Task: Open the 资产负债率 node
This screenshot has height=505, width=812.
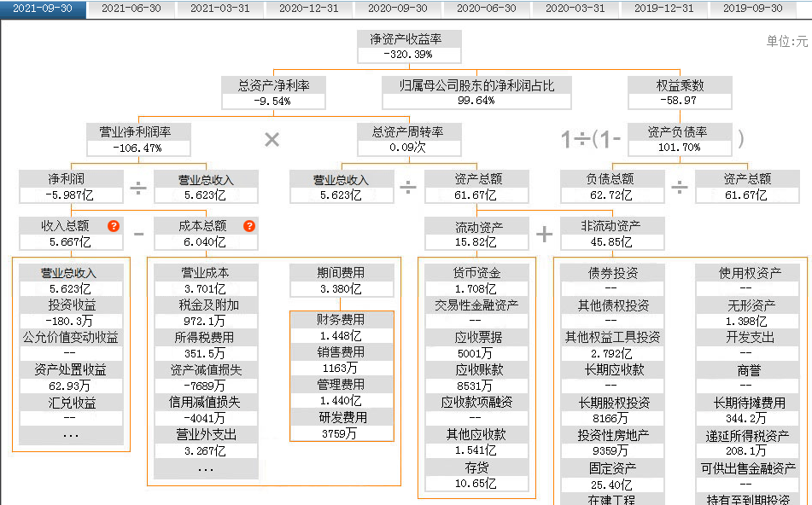Action: [x=680, y=139]
